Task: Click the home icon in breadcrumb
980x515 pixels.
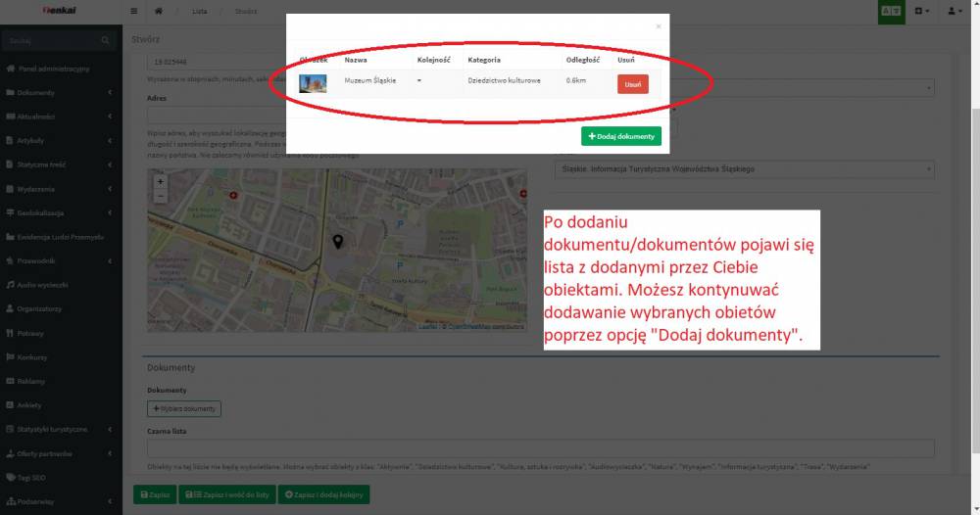Action: (159, 11)
